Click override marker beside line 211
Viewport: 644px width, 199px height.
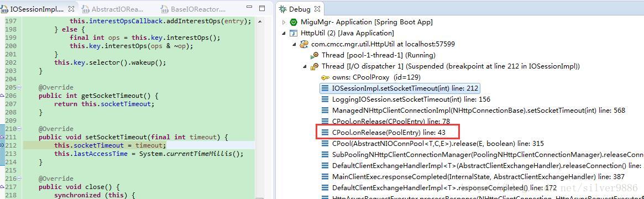[2, 137]
